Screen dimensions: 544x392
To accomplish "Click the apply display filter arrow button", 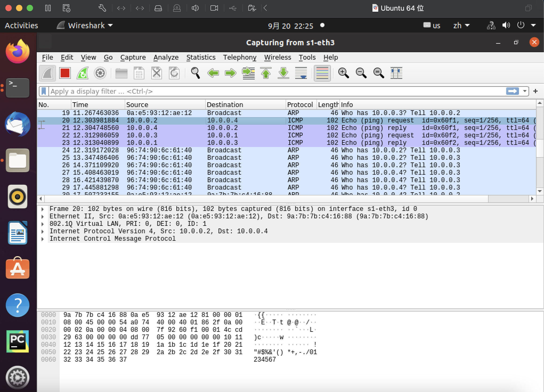I will (512, 91).
